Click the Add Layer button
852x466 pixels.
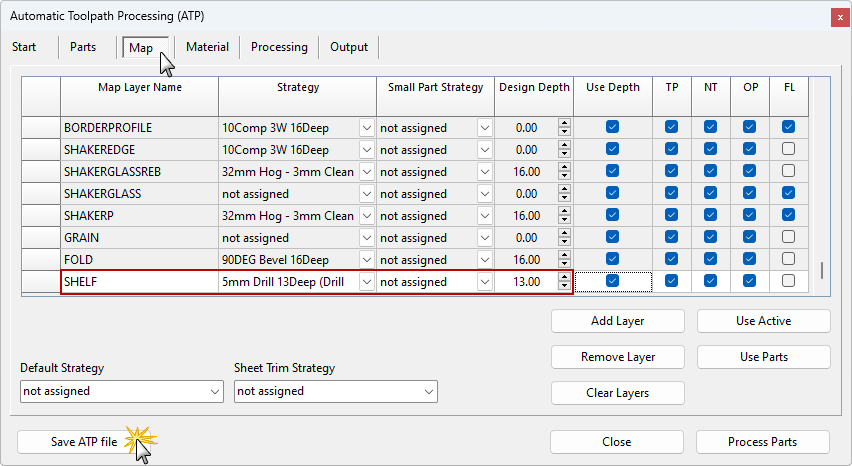click(617, 321)
